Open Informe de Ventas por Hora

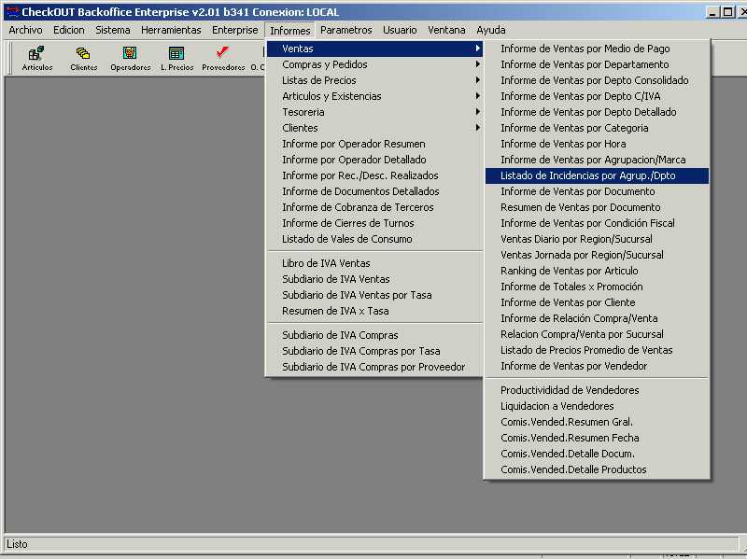click(597, 144)
